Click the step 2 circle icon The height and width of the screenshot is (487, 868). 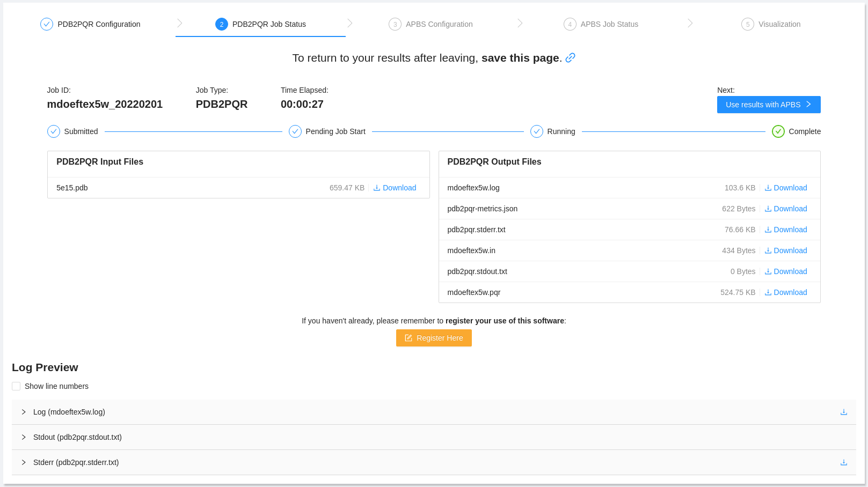pyautogui.click(x=222, y=24)
